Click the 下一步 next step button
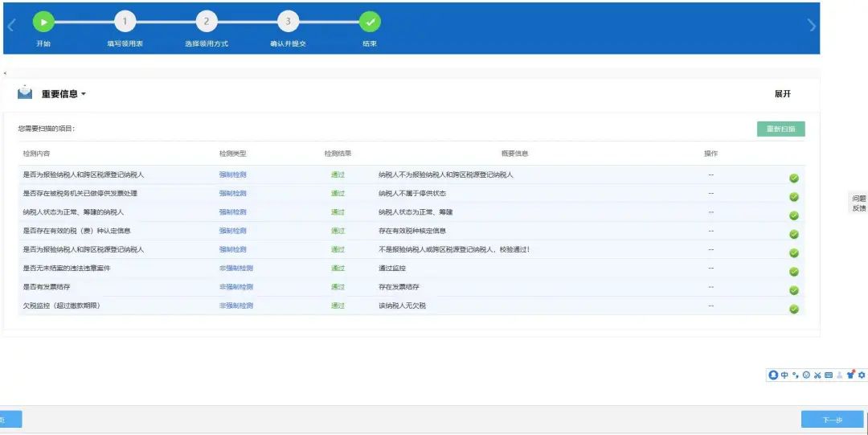868x435 pixels. point(832,420)
